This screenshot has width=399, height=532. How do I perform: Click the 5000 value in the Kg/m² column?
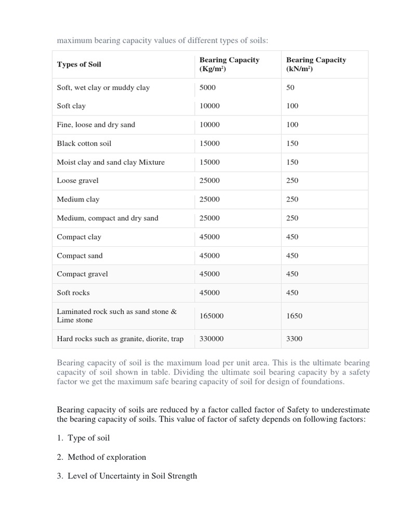pos(207,87)
